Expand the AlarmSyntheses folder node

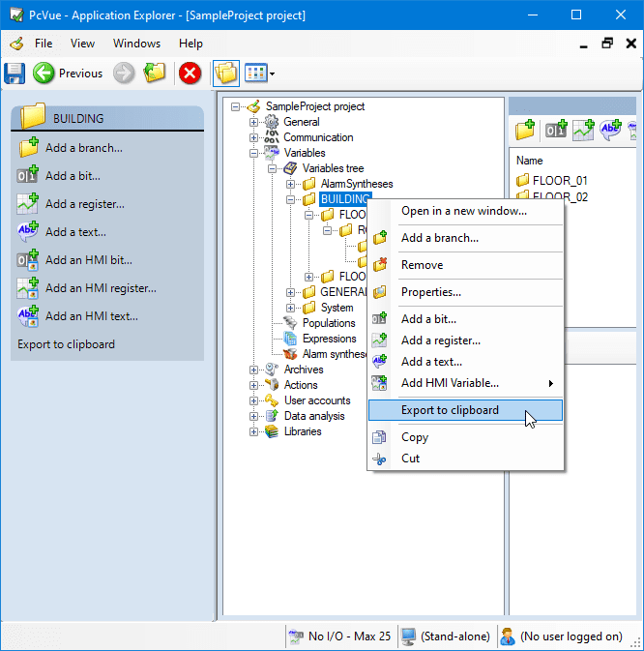[x=291, y=184]
